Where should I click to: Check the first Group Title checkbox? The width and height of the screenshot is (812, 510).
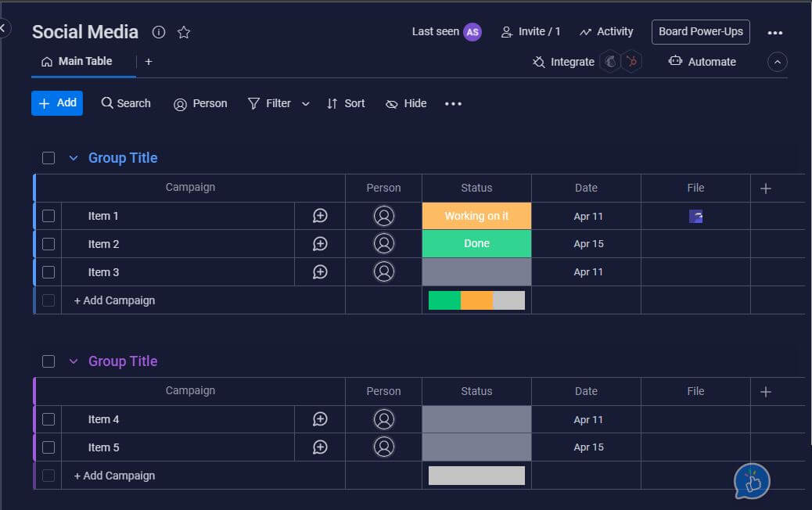[49, 158]
